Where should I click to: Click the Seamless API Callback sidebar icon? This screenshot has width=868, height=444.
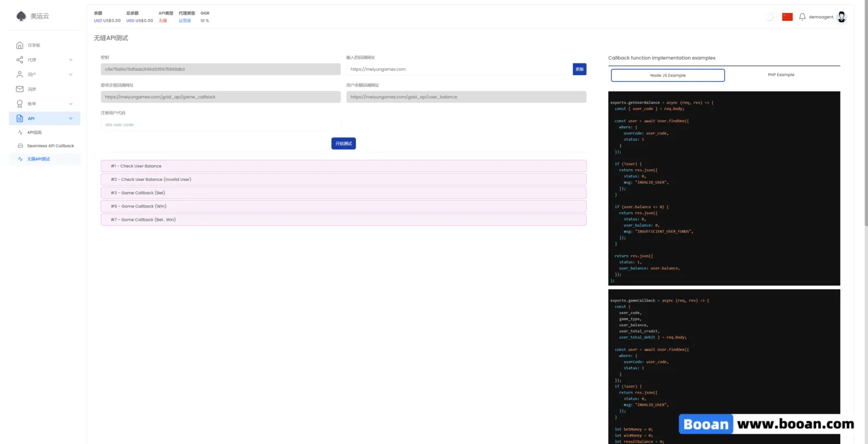(21, 146)
